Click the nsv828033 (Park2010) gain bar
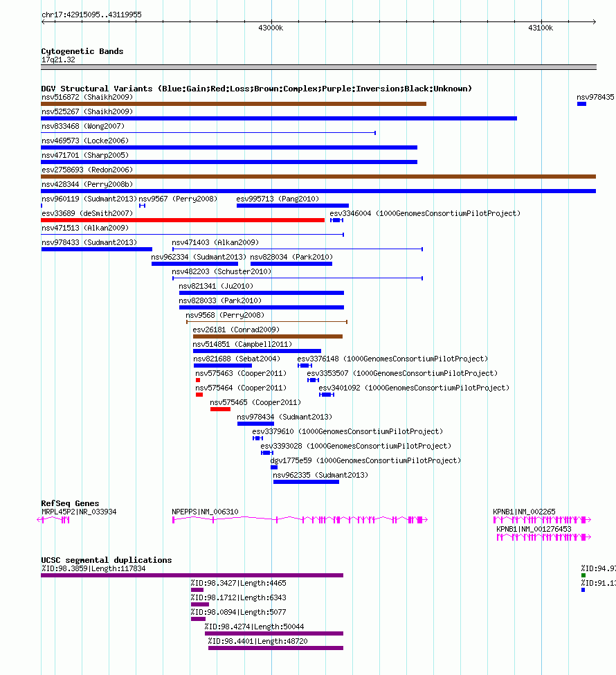616x675 pixels. pyautogui.click(x=262, y=307)
